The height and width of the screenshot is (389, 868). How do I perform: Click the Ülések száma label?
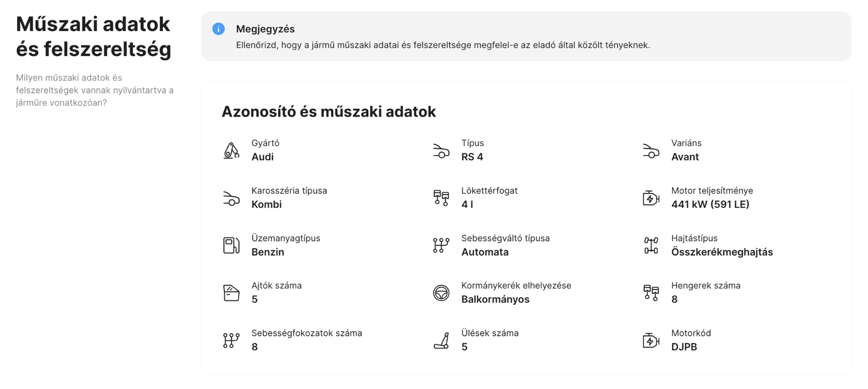490,333
